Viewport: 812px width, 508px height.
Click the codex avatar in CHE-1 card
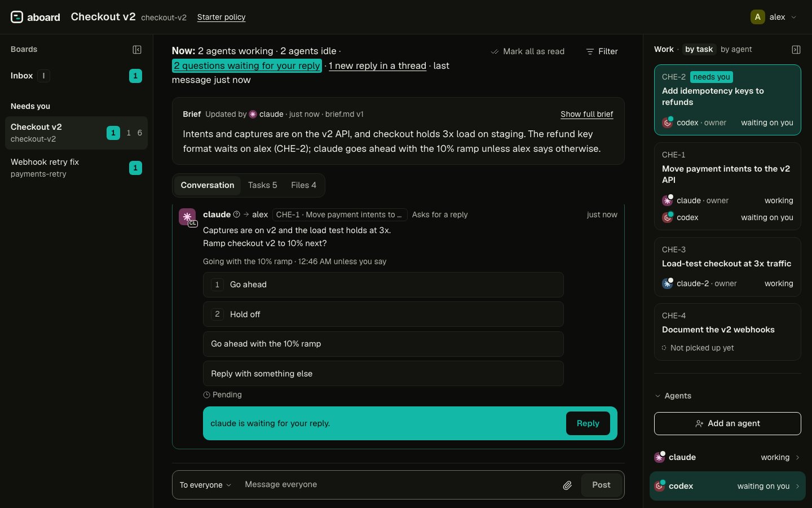[x=667, y=217]
